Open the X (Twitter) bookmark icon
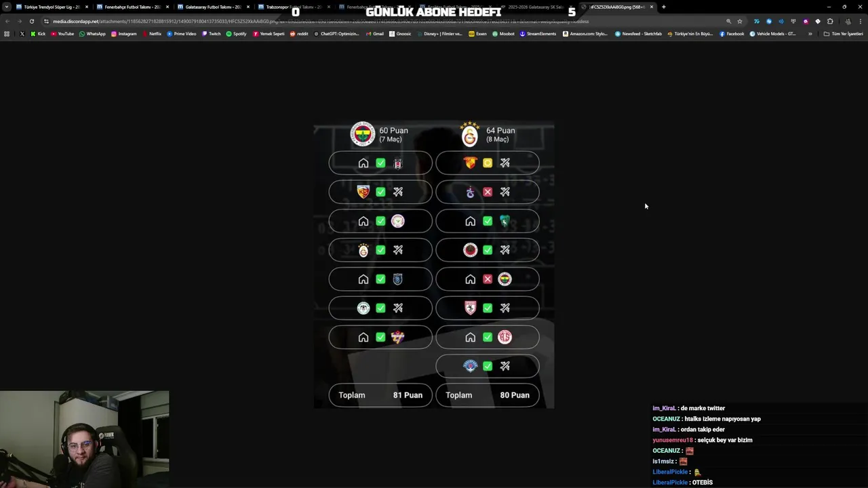Viewport: 868px width, 488px height. tap(22, 34)
